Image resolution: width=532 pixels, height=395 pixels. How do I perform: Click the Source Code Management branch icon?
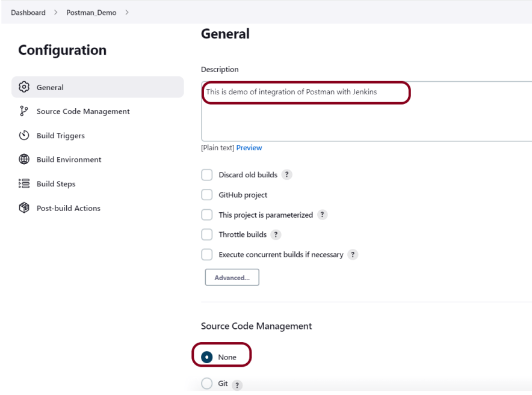24,111
